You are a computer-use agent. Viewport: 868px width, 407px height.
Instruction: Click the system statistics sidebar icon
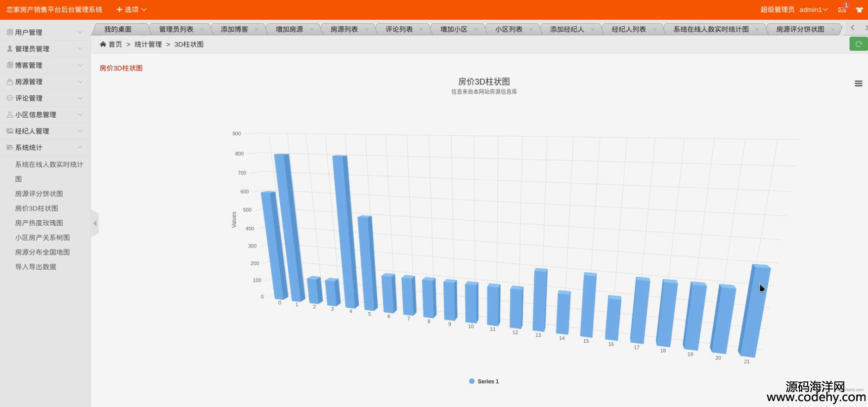click(x=10, y=147)
